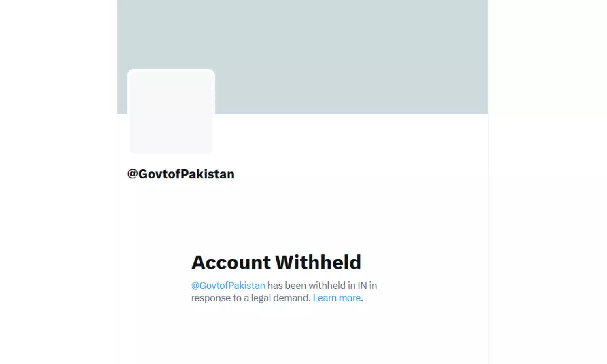Click the "response to a" text line
The height and width of the screenshot is (364, 607).
click(x=220, y=298)
